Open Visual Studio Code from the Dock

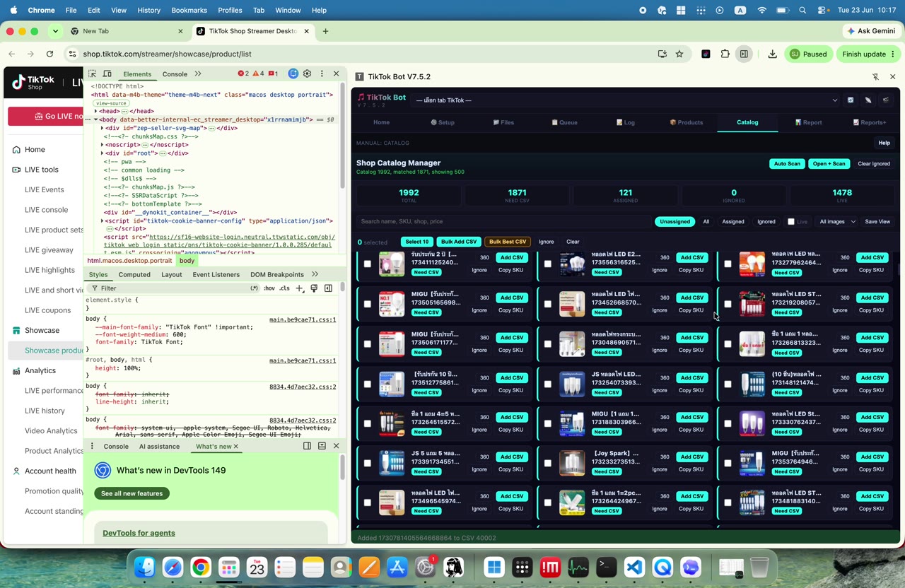coord(634,567)
